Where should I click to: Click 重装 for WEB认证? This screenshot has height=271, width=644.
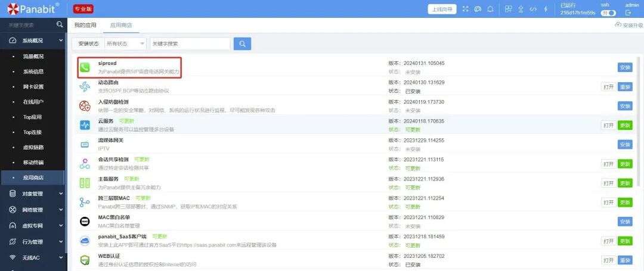tap(625, 260)
